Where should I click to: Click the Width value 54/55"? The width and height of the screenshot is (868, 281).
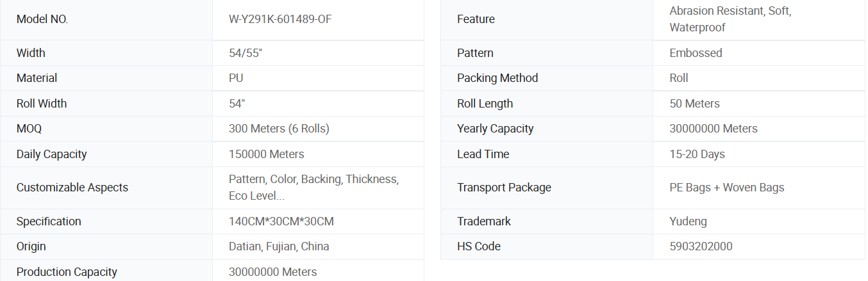tap(246, 53)
